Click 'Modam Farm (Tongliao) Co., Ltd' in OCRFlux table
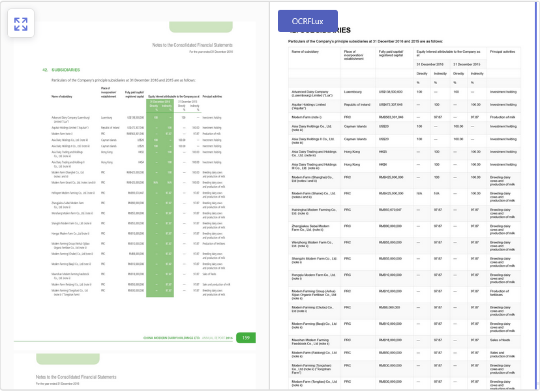 tap(314, 384)
